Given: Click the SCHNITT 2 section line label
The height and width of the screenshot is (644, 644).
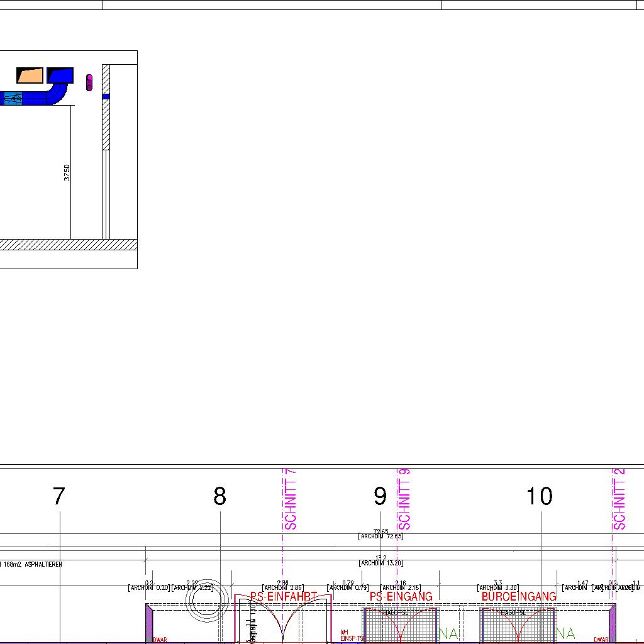Looking at the screenshot, I should coord(619,500).
